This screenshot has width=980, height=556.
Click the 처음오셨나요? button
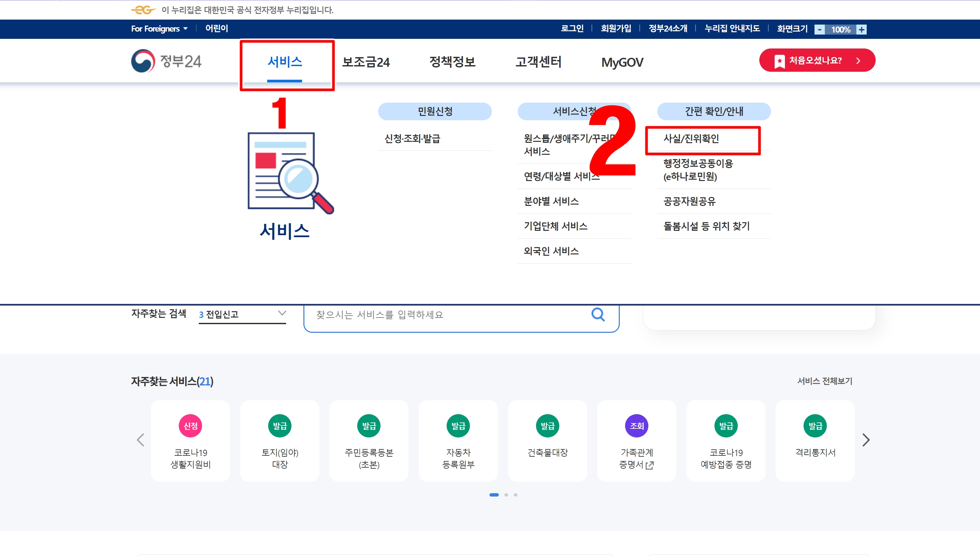817,60
